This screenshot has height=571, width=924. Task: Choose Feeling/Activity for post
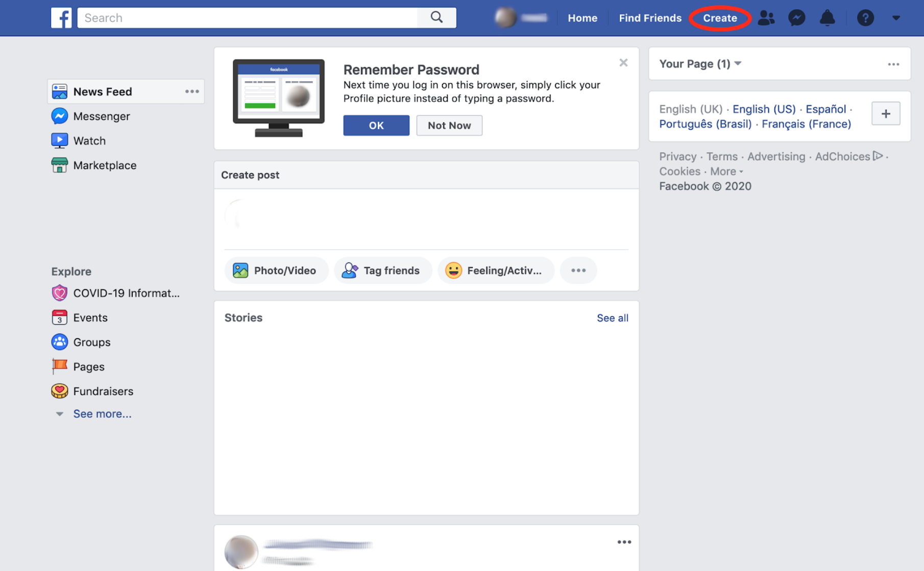496,270
